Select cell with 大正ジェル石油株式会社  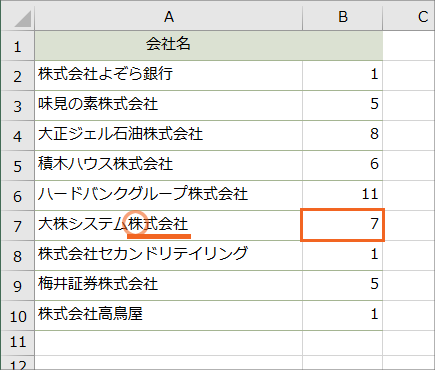pos(169,136)
